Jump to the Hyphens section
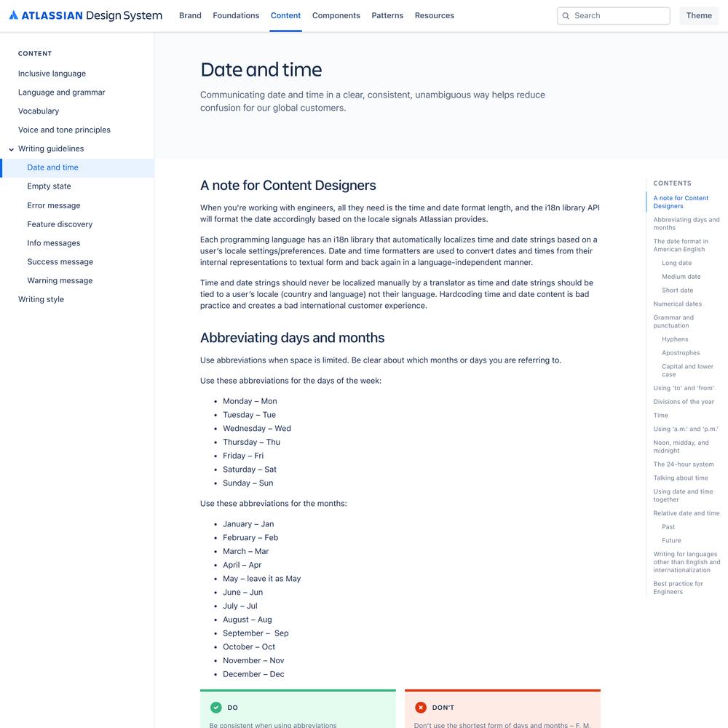 [675, 339]
